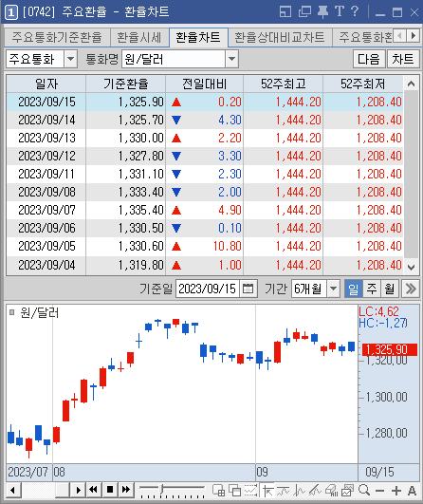The image size is (423, 504).
Task: Click the overlapping windows chart icon
Action: click(235, 491)
